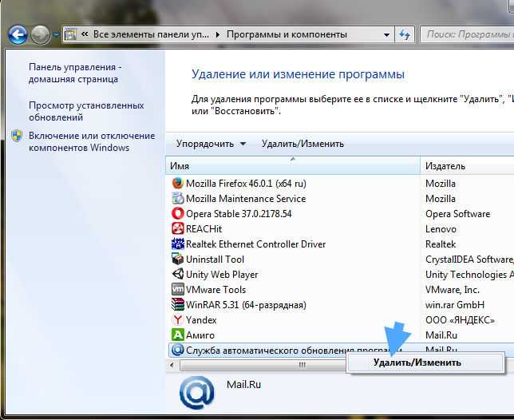Screen dimensions: 514x420
Task: Open the address bar history dropdown arrow
Action: pyautogui.click(x=386, y=35)
